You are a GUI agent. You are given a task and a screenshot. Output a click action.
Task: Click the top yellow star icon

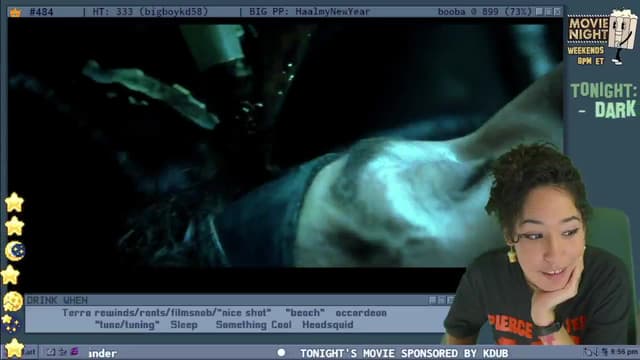[x=14, y=202]
